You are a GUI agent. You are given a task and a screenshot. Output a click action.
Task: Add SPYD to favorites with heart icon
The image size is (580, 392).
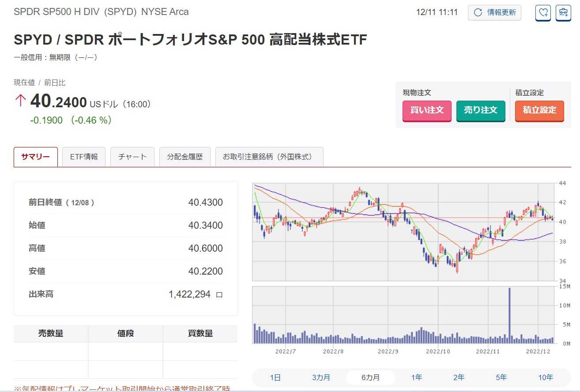543,13
